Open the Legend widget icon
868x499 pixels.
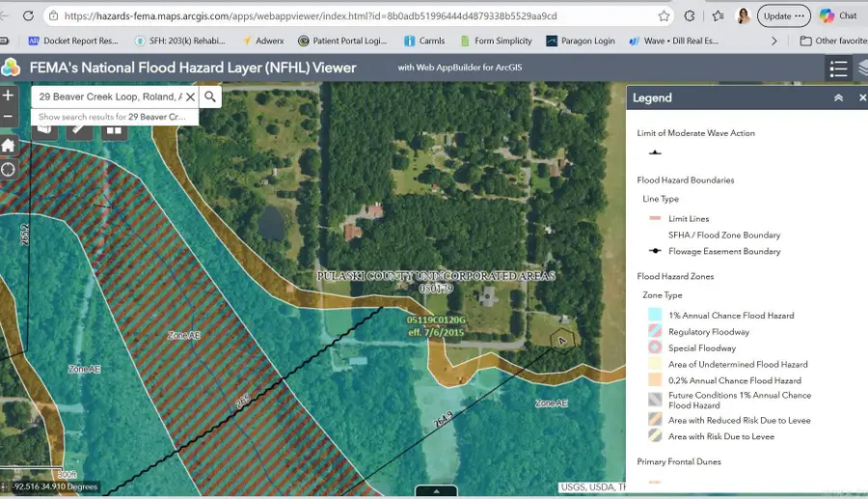(838, 69)
